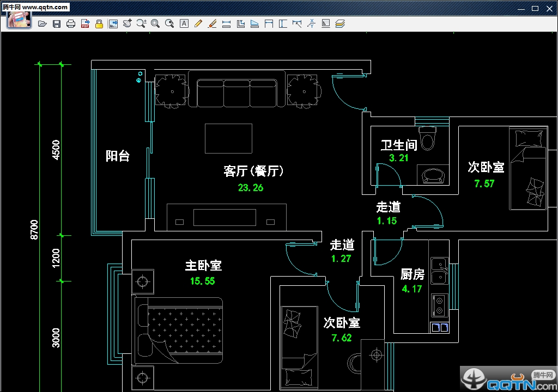This screenshot has height=392, width=558.
Task: Select the zoom in/out magnifier tool
Action: pyautogui.click(x=141, y=23)
